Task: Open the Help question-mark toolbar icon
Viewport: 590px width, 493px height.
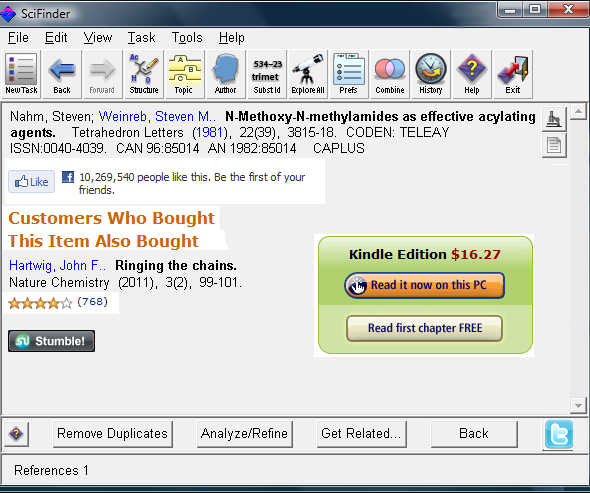Action: (x=472, y=74)
